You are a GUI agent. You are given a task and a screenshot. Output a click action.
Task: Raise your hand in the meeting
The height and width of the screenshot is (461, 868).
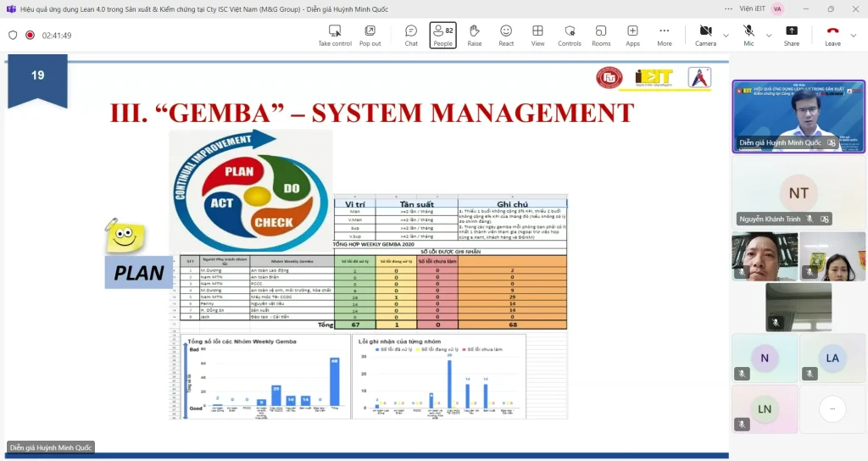(x=475, y=35)
